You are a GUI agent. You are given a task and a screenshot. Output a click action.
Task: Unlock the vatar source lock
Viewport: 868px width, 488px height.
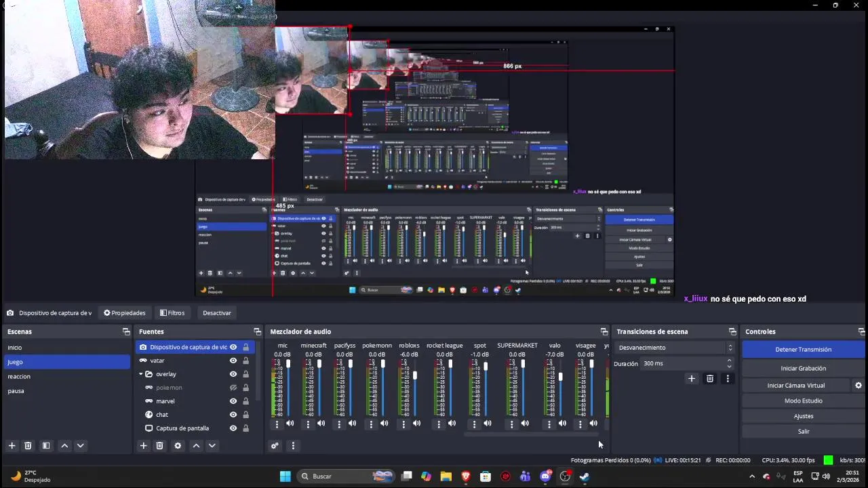[x=245, y=361]
